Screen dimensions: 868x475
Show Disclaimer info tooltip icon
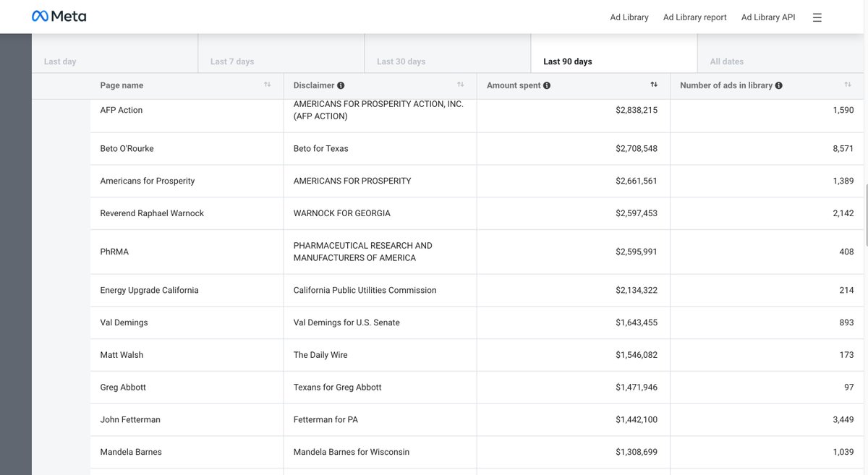tap(341, 85)
